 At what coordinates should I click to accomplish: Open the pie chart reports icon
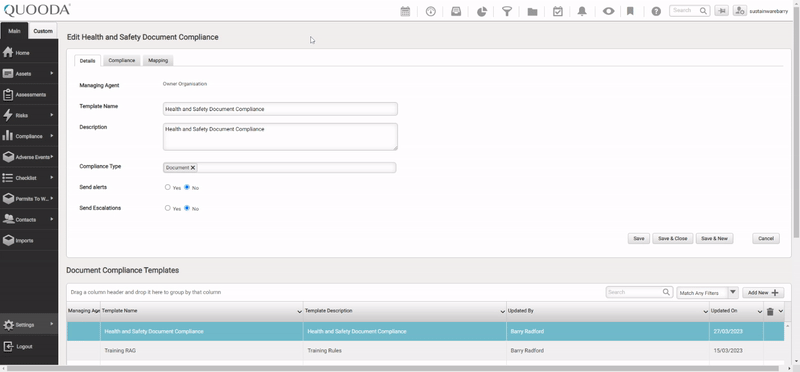point(482,11)
